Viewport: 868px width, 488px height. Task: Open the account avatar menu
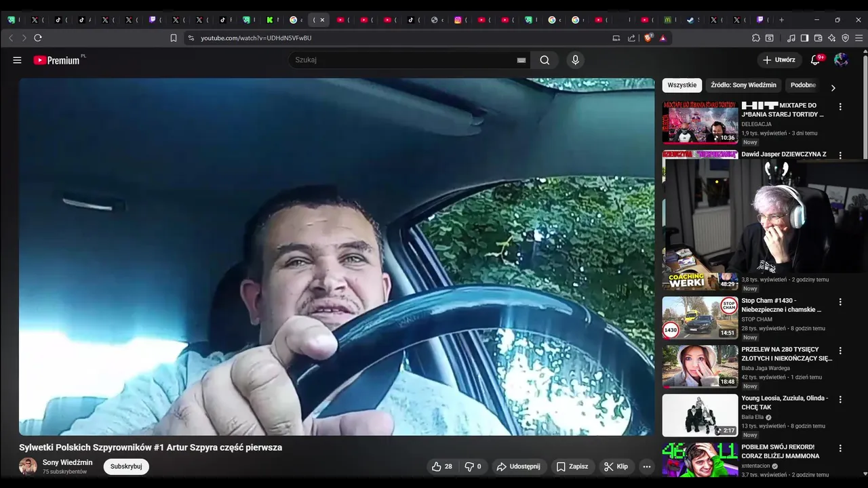tap(841, 60)
